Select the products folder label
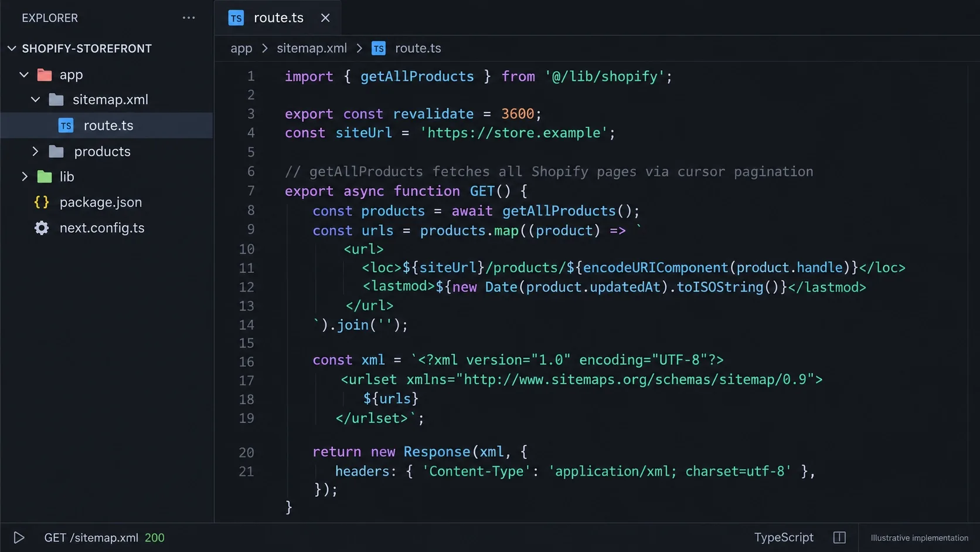Screen dimensions: 980x552 point(102,151)
